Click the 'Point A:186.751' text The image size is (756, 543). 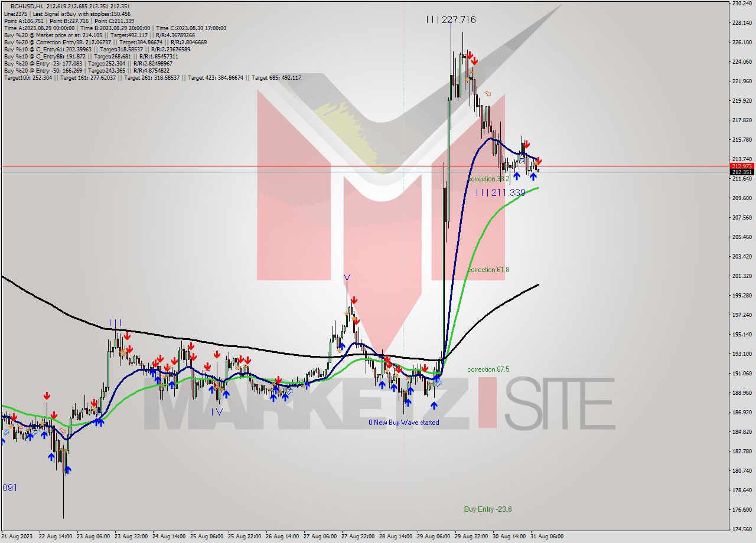point(23,21)
